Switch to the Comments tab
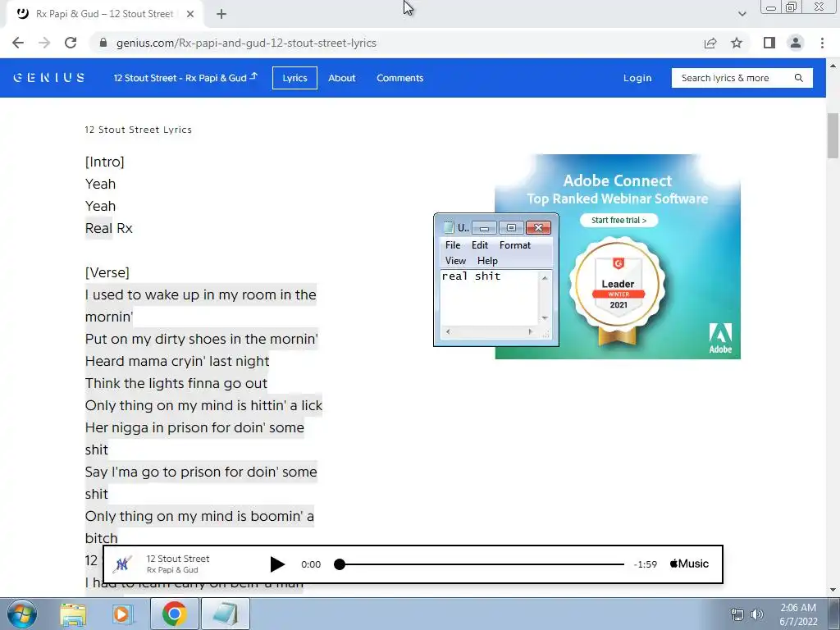 (x=399, y=78)
